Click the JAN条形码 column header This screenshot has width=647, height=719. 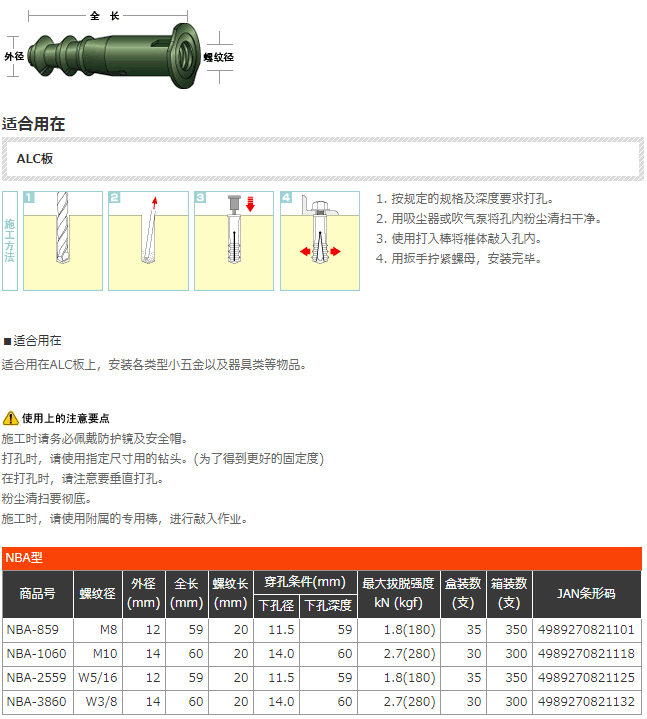[x=586, y=594]
